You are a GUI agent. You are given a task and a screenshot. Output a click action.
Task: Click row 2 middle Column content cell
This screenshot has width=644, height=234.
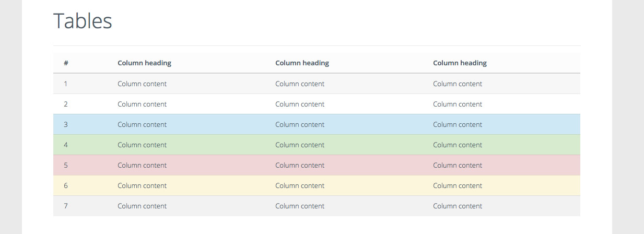[300, 104]
